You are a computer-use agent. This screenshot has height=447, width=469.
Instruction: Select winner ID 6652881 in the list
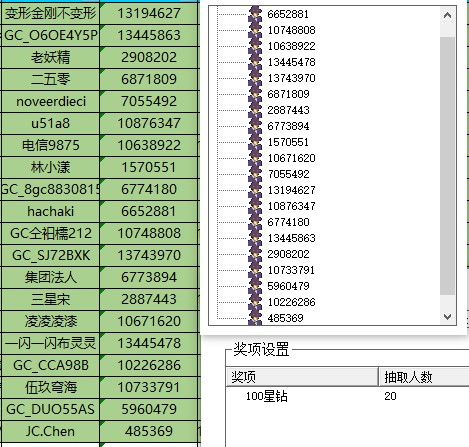point(288,14)
